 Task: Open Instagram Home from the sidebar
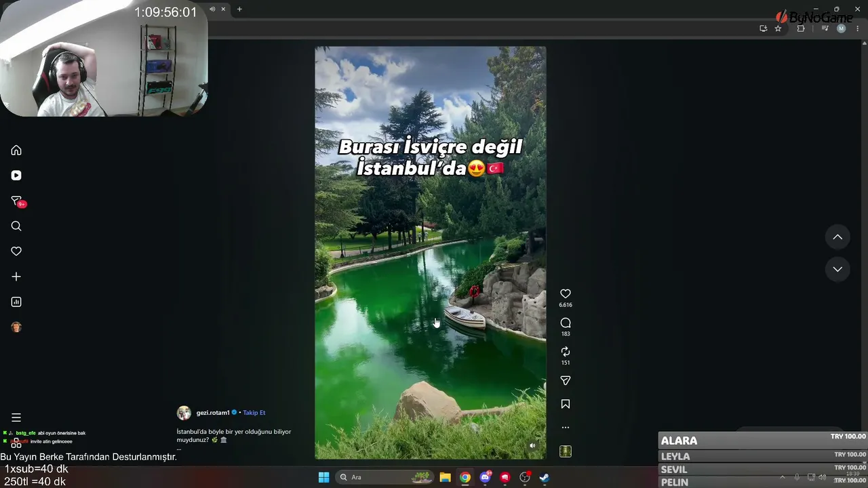(x=16, y=150)
